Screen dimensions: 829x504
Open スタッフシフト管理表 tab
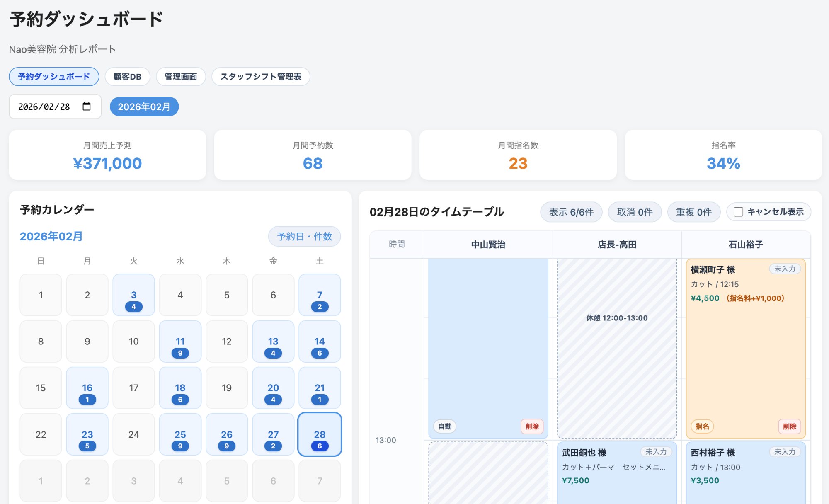tap(261, 77)
